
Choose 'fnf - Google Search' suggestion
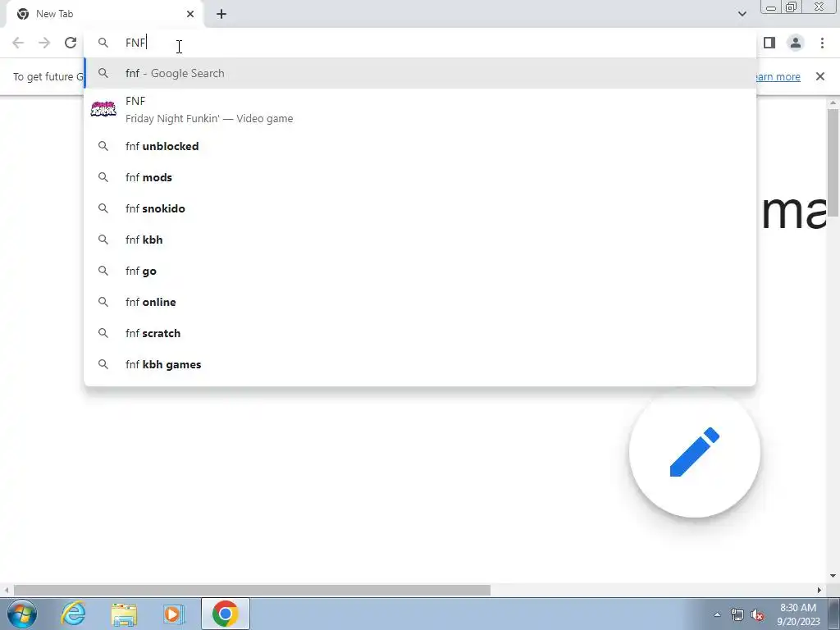pos(420,73)
